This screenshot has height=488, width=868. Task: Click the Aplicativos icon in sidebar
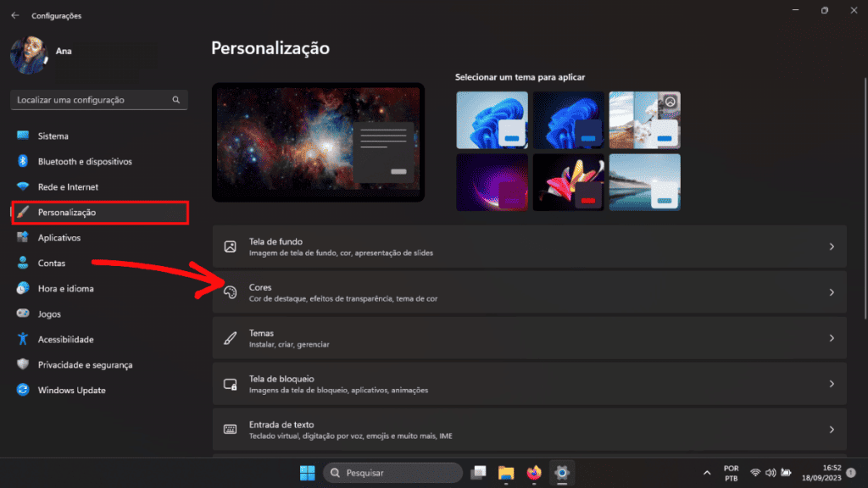click(x=23, y=237)
